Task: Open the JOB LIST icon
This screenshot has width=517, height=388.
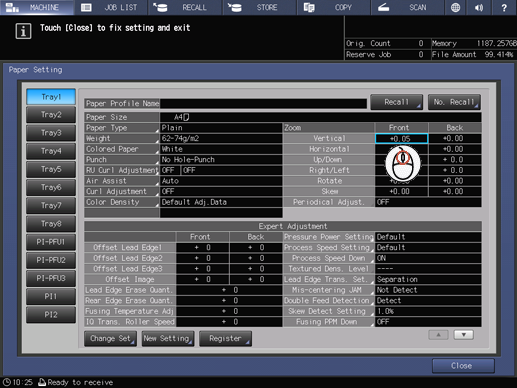Action: 86,7
